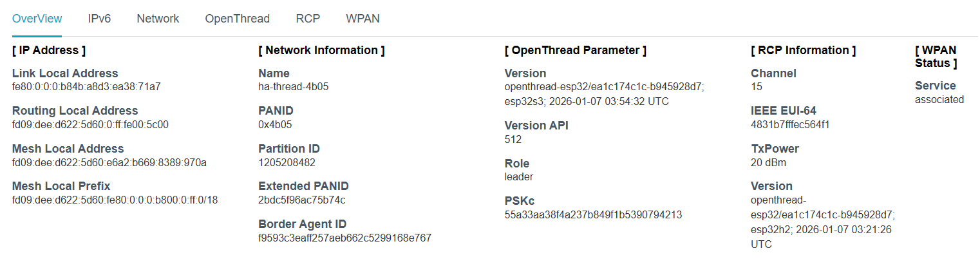The width and height of the screenshot is (980, 275).
Task: Click the network name ha-thread-4b05
Action: click(293, 86)
